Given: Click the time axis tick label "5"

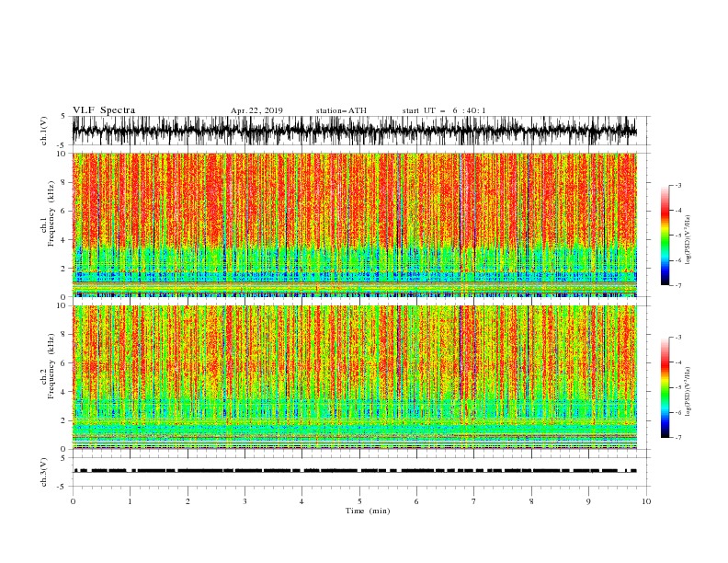Looking at the screenshot, I should point(359,501).
